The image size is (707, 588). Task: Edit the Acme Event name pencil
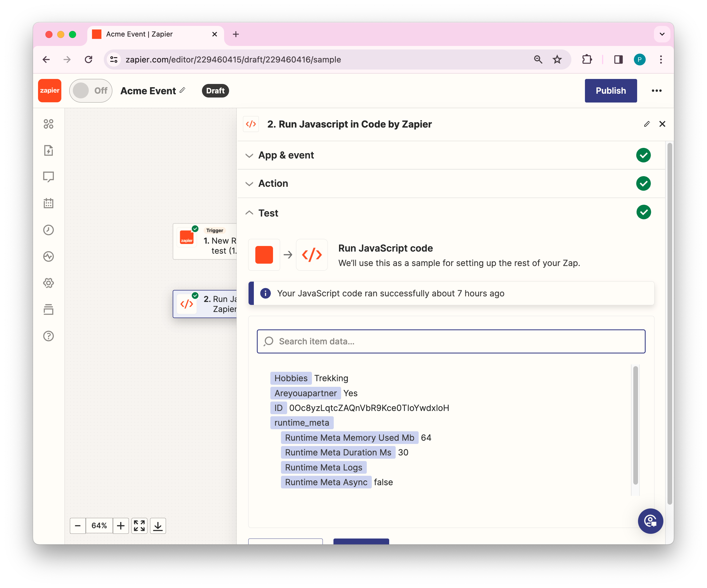182,90
